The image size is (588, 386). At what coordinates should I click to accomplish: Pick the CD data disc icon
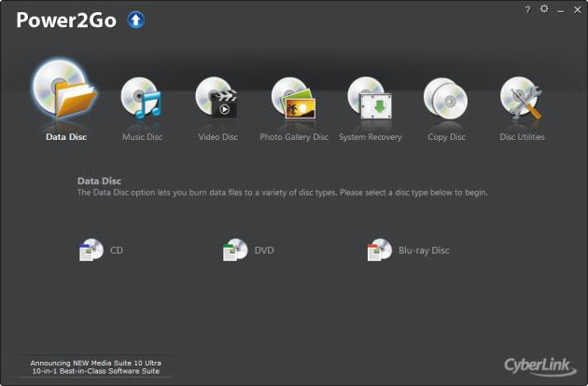pyautogui.click(x=91, y=250)
